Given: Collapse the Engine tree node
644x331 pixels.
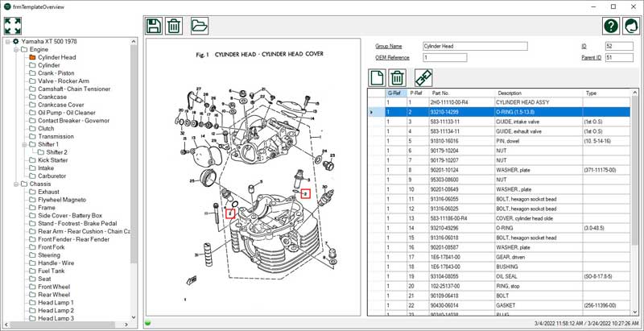Looking at the screenshot, I should (x=15, y=50).
